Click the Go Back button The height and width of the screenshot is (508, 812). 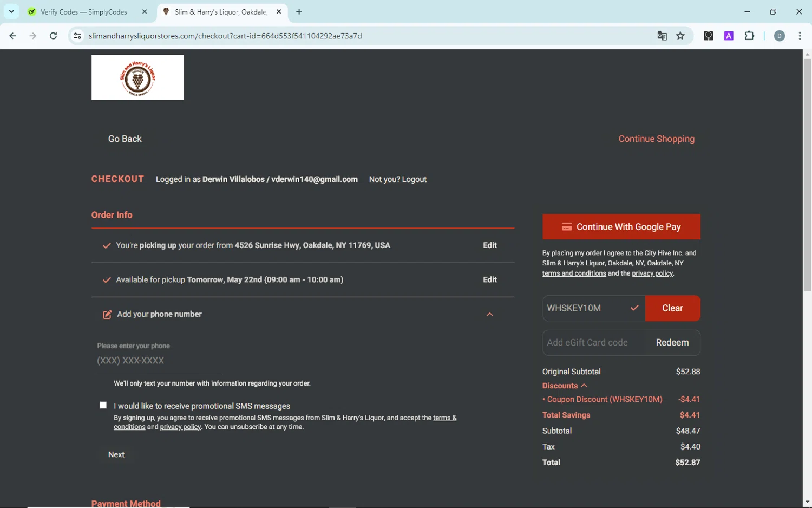125,139
